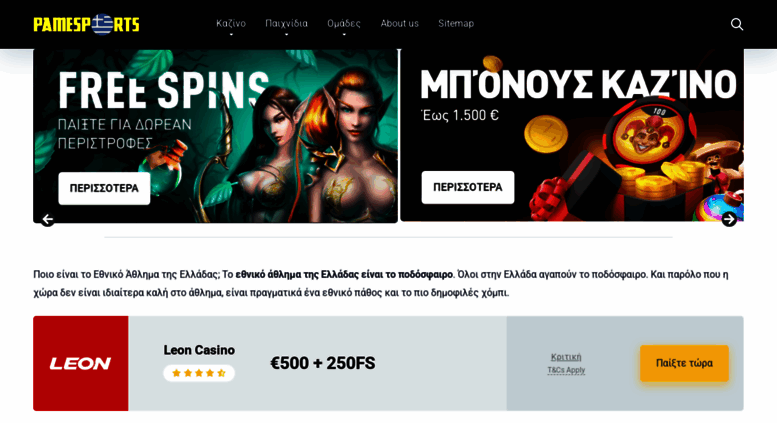Screen dimensions: 777x423
Task: Expand the Παιχνίδια dropdown menu
Action: tap(286, 24)
